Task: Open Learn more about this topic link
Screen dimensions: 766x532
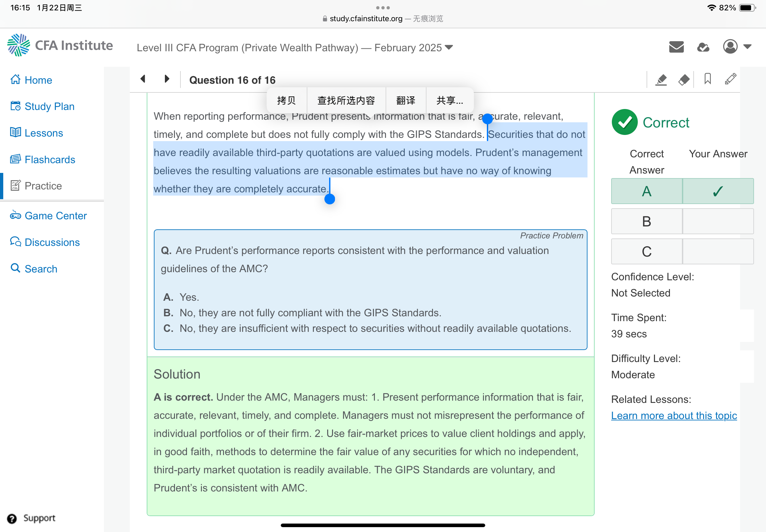Action: click(x=673, y=416)
